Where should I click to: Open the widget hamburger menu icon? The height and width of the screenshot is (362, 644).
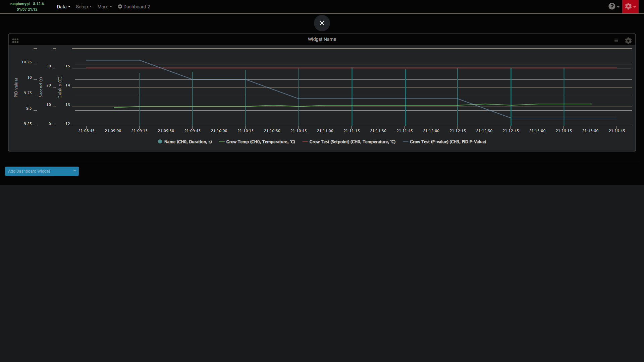point(616,40)
